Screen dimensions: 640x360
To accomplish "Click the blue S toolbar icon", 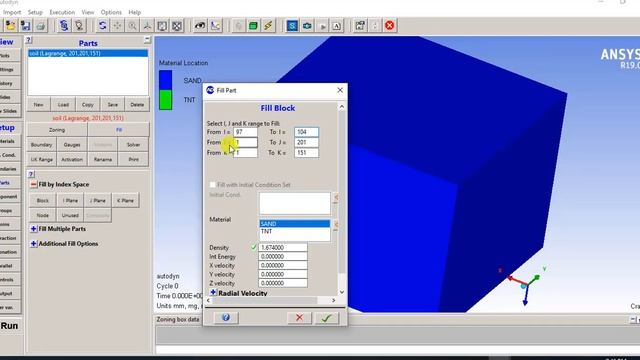I will (x=292, y=26).
